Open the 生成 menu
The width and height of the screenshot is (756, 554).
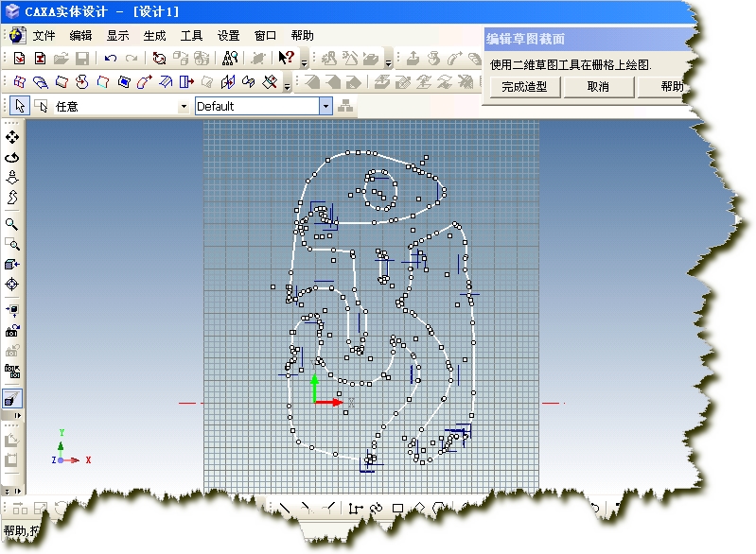(x=154, y=36)
